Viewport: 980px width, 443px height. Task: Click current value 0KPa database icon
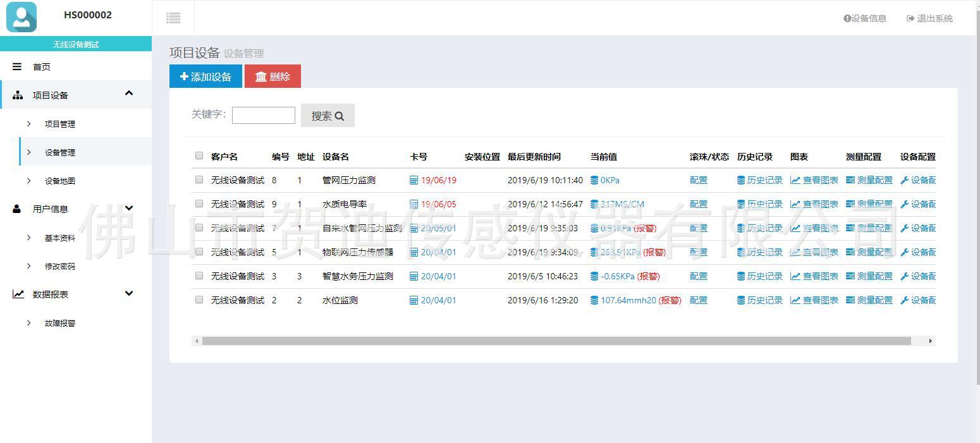[x=594, y=180]
